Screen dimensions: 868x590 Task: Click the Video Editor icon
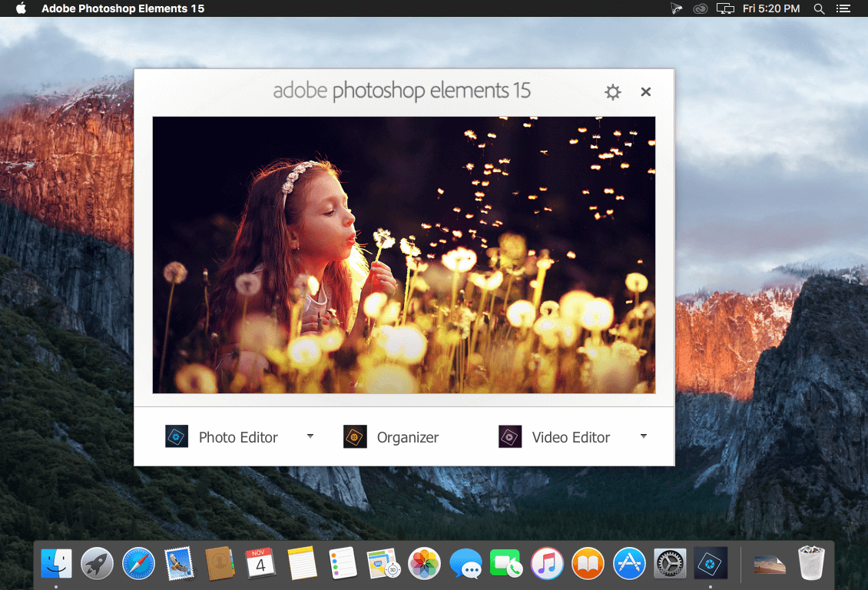click(x=510, y=436)
